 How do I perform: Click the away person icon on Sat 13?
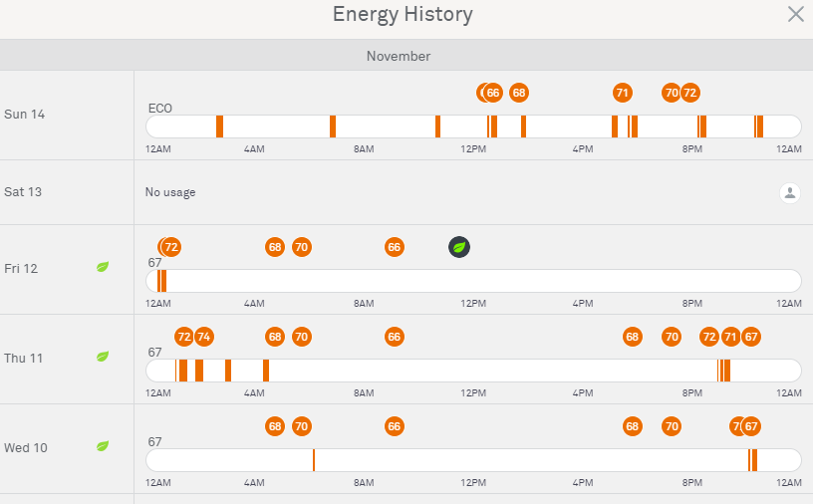[x=789, y=193]
